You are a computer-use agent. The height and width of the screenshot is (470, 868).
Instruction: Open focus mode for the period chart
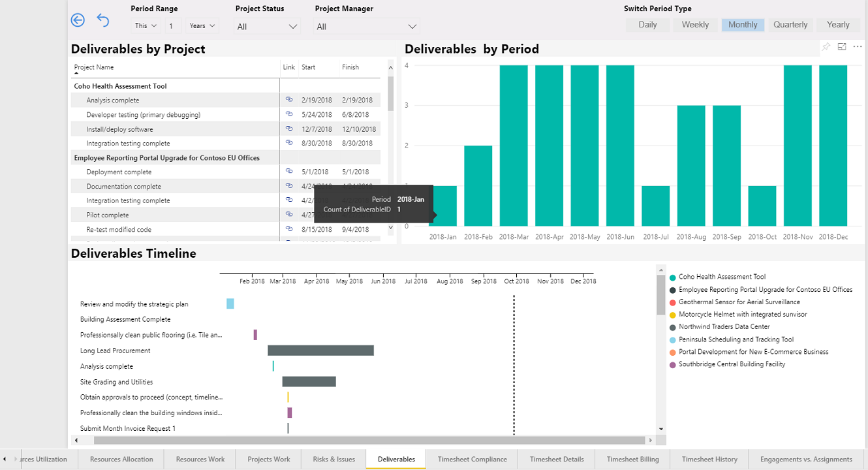click(842, 47)
